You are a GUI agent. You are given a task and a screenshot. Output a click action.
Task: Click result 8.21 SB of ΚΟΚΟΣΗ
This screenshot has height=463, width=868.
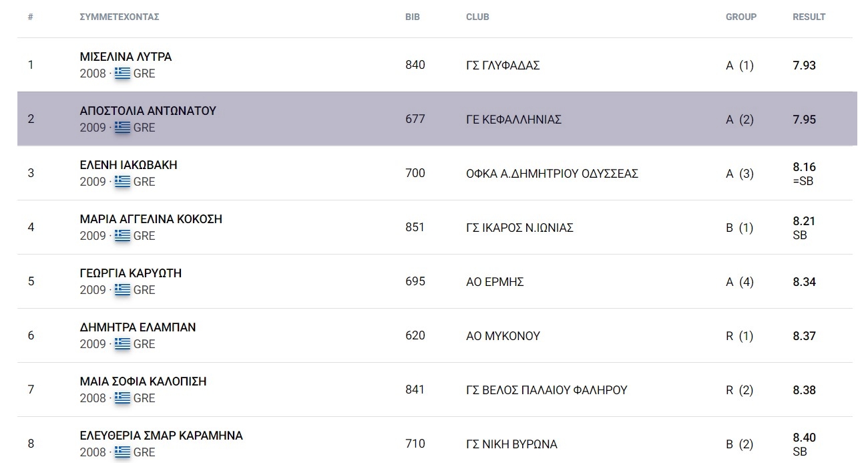[804, 228]
